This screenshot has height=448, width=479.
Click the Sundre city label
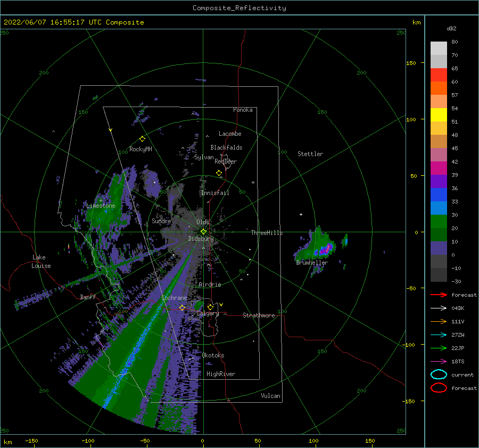(161, 221)
